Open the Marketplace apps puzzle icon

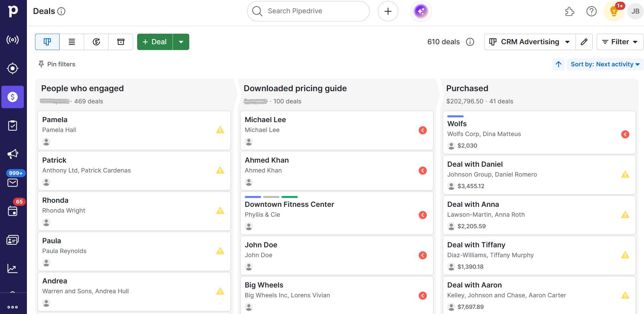[570, 11]
